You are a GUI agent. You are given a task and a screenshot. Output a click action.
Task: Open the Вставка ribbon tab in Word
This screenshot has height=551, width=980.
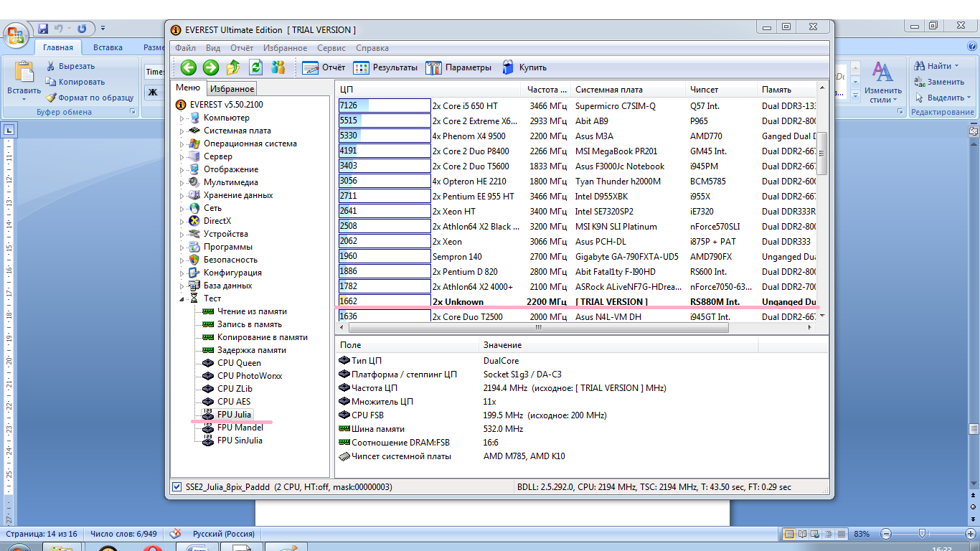[x=108, y=48]
